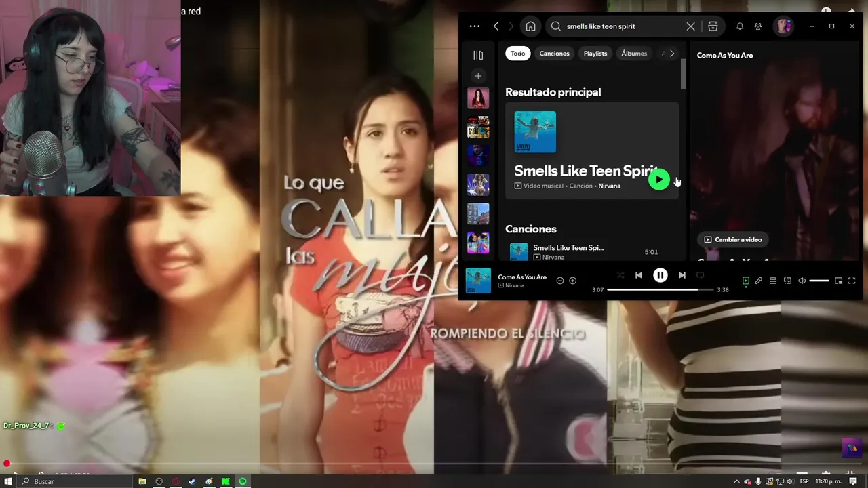Viewport: 868px width, 488px height.
Task: Skip to the next track
Action: 682,275
